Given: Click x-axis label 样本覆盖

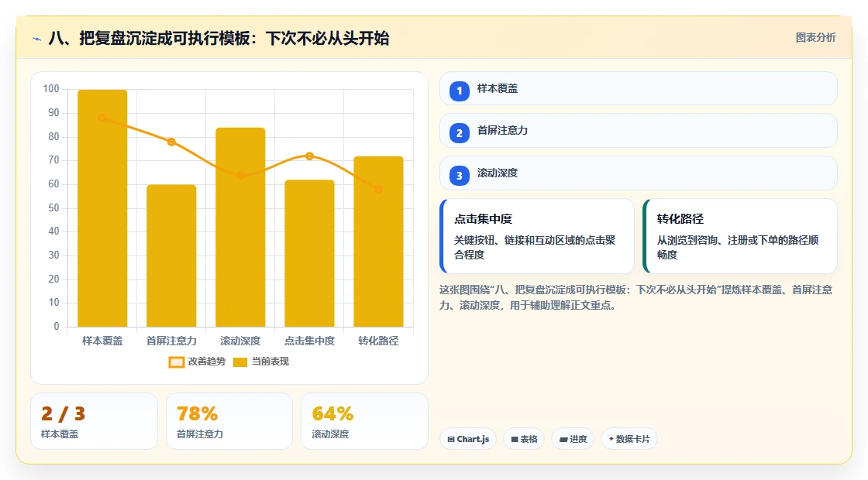Looking at the screenshot, I should [102, 341].
